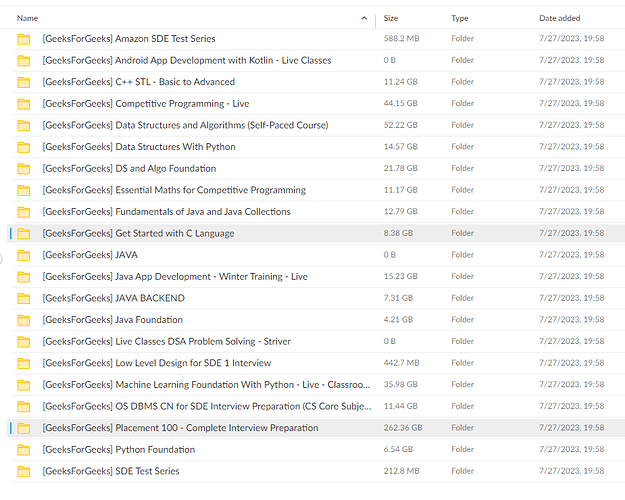Screen dimensions: 625x500
Task: Select 'Data Structures and Algorithms (Self-Paced Course)' name
Action: click(x=222, y=125)
